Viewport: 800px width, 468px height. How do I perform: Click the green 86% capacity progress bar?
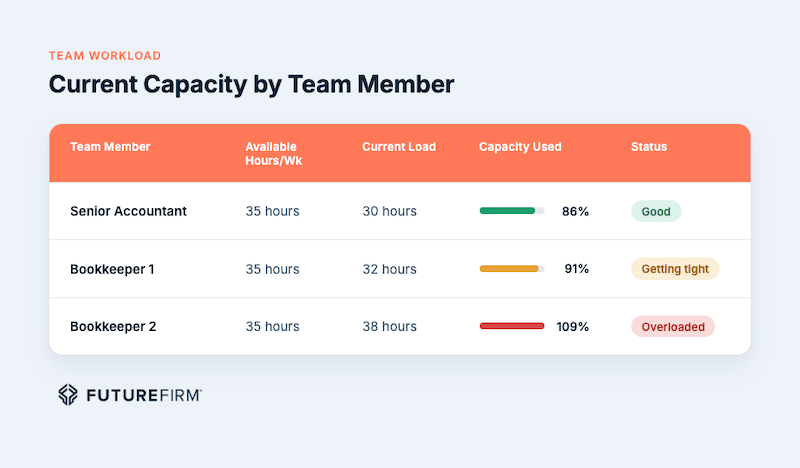[x=512, y=211]
